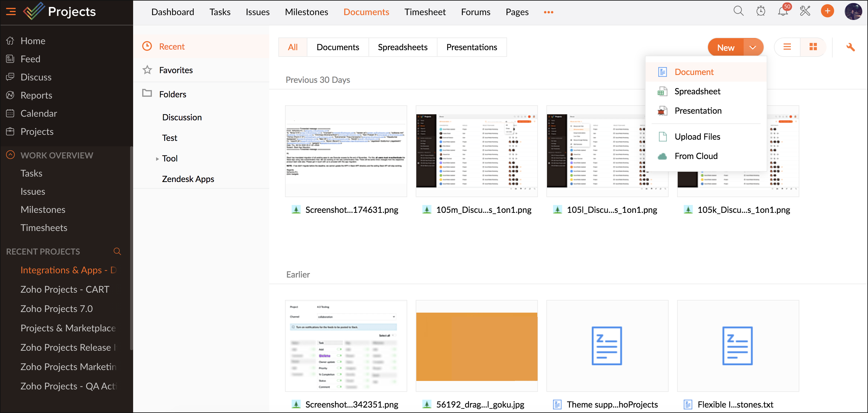Switch to list view layout
The width and height of the screenshot is (868, 413).
(x=787, y=47)
